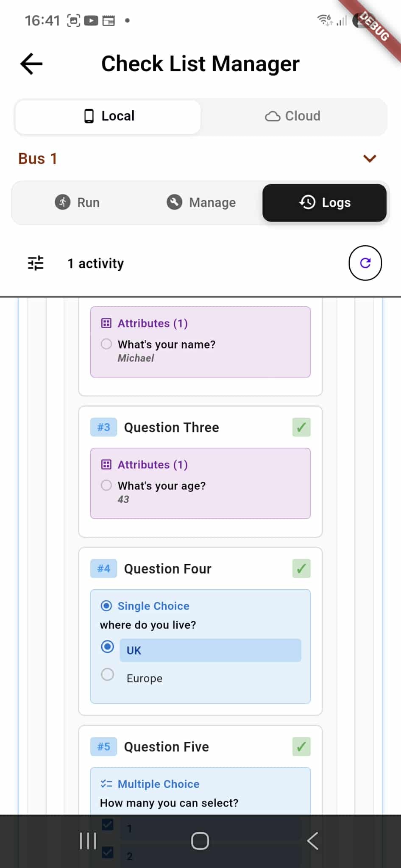Expand the Bus 1 dropdown
Screen dimensions: 401x868
(x=370, y=158)
